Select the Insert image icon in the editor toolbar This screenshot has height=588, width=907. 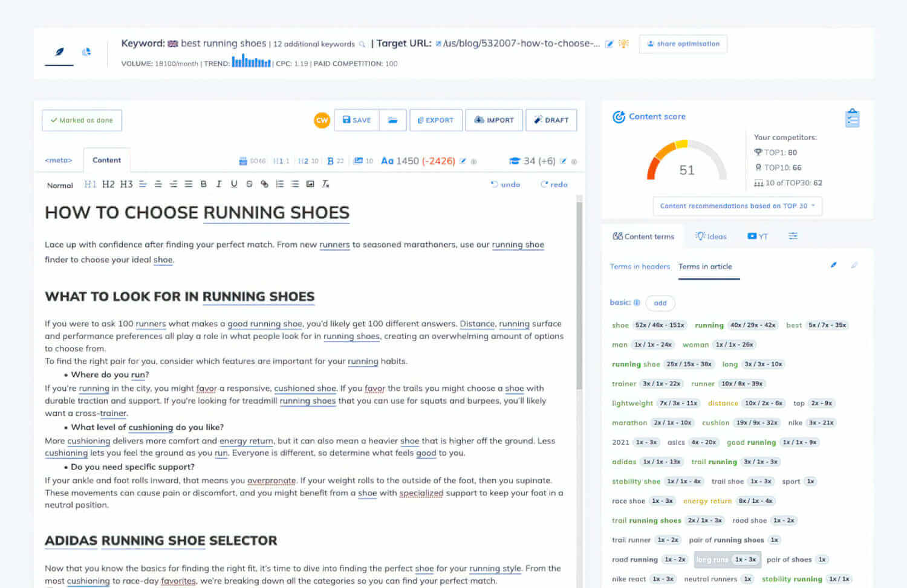click(x=310, y=184)
